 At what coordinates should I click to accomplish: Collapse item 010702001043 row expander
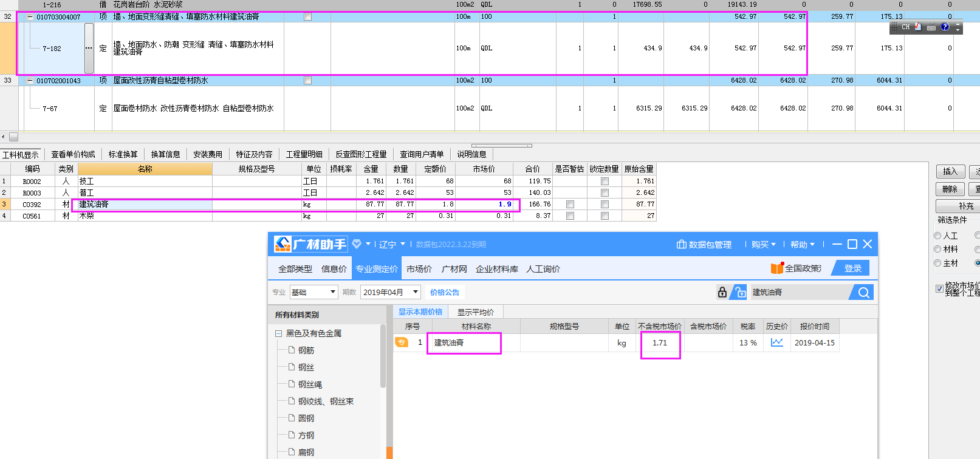pyautogui.click(x=30, y=81)
